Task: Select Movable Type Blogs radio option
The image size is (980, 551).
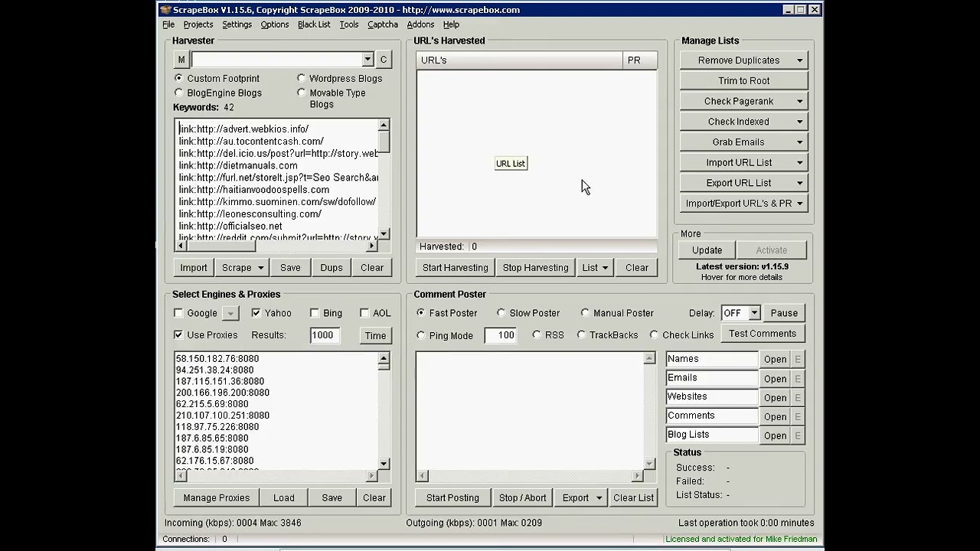Action: click(302, 93)
